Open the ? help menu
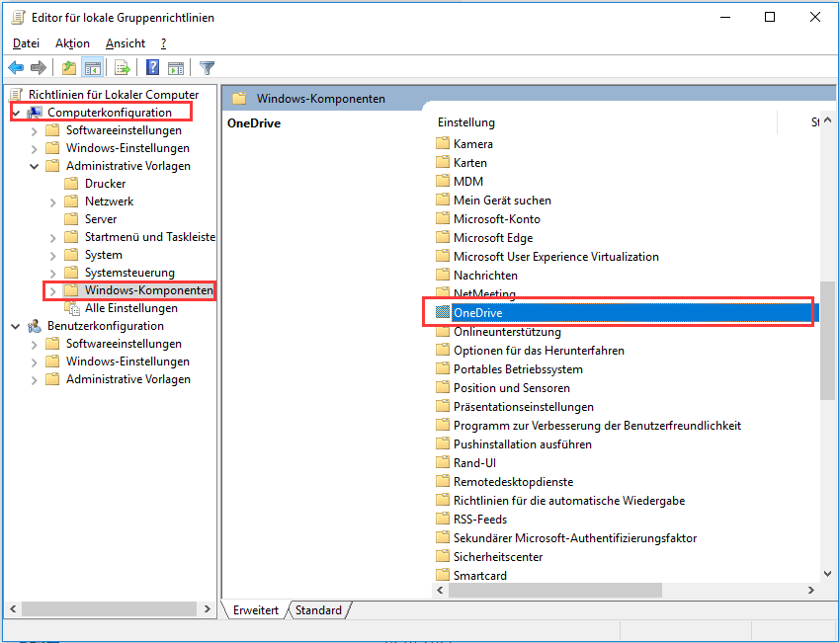This screenshot has width=840, height=643. pos(163,43)
